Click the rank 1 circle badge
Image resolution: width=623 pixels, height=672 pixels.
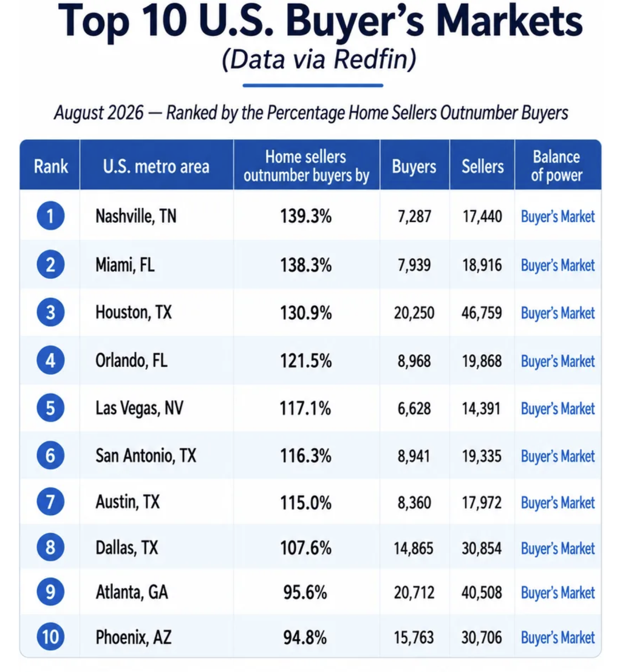(x=51, y=216)
